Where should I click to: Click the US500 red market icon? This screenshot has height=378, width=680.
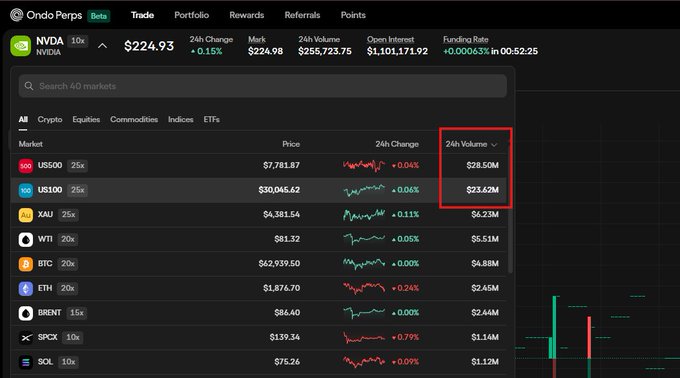26,166
